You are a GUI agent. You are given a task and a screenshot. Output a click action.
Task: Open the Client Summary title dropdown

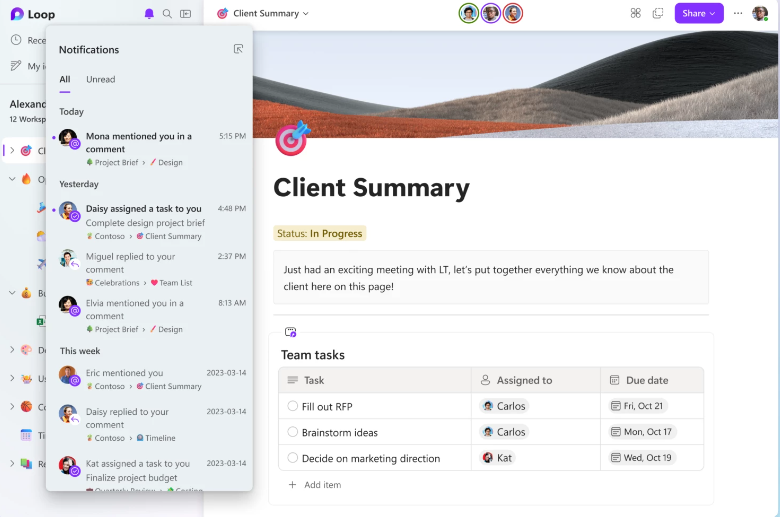[264, 14]
